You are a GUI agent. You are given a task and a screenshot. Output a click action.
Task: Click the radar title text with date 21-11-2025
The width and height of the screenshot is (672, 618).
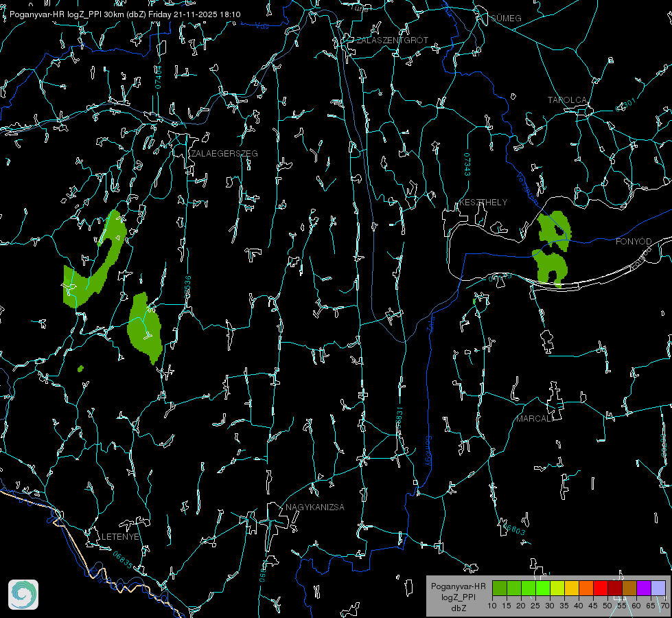125,14
